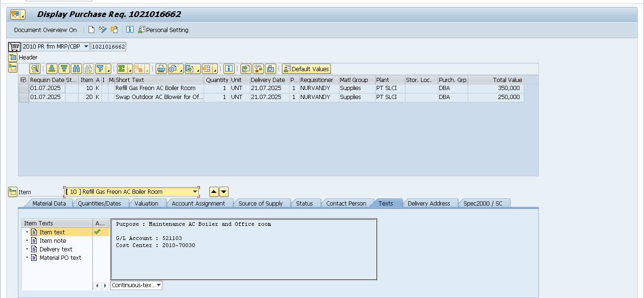Image resolution: width=644 pixels, height=298 pixels.
Task: Click the Find binoculars icon
Action: pyautogui.click(x=76, y=69)
